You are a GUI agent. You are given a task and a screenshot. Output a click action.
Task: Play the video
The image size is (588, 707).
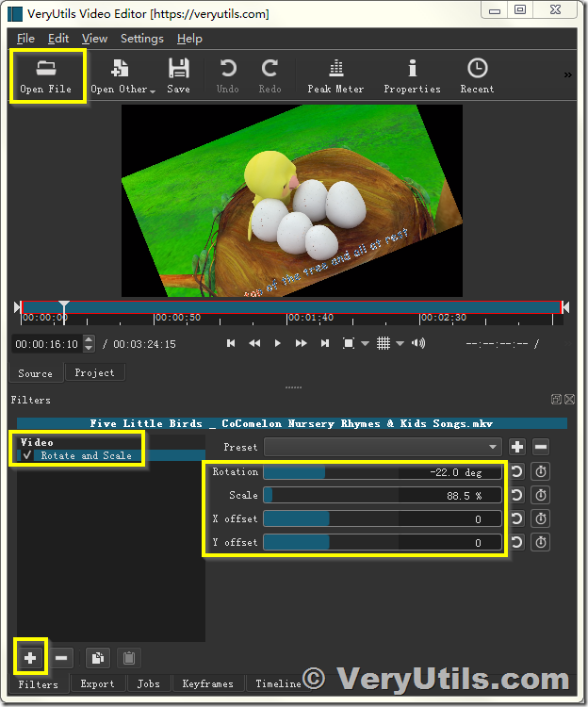278,343
